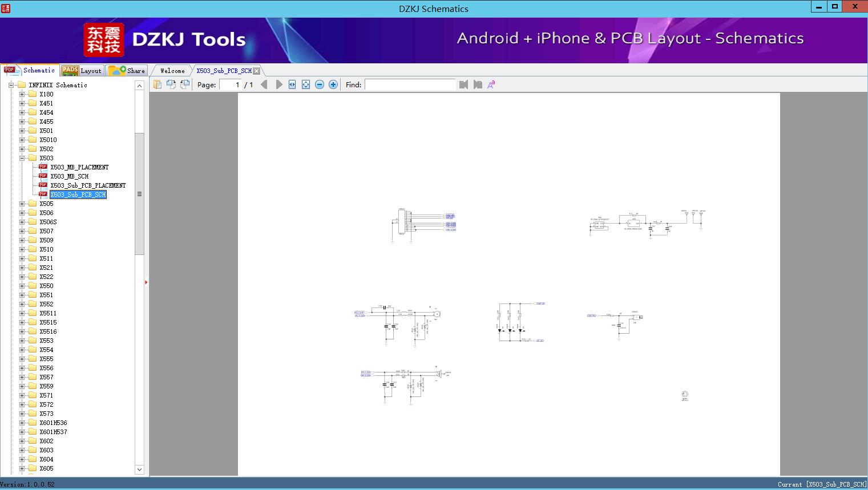Viewport: 868px width, 490px height.
Task: Expand the X5010 folder
Action: tap(22, 140)
